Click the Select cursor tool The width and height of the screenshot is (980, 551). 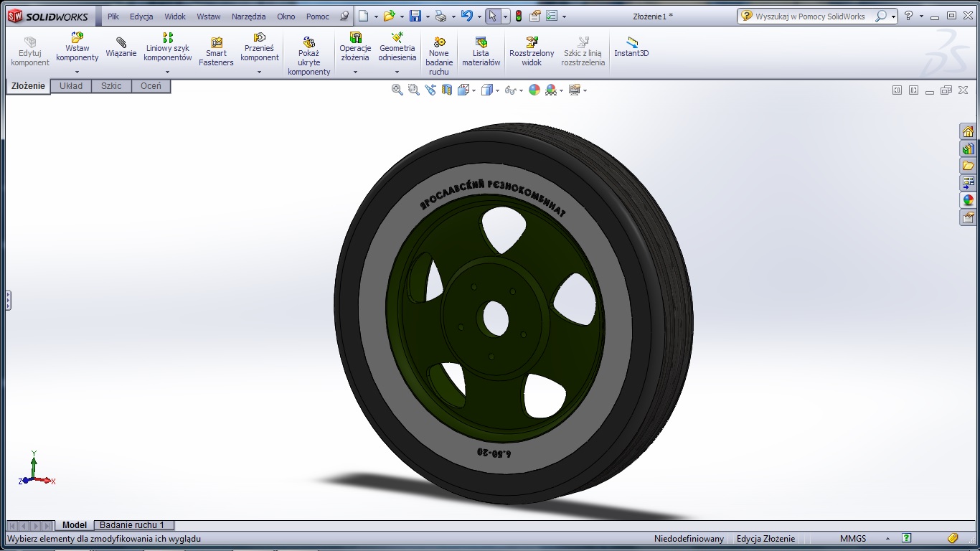coord(492,16)
